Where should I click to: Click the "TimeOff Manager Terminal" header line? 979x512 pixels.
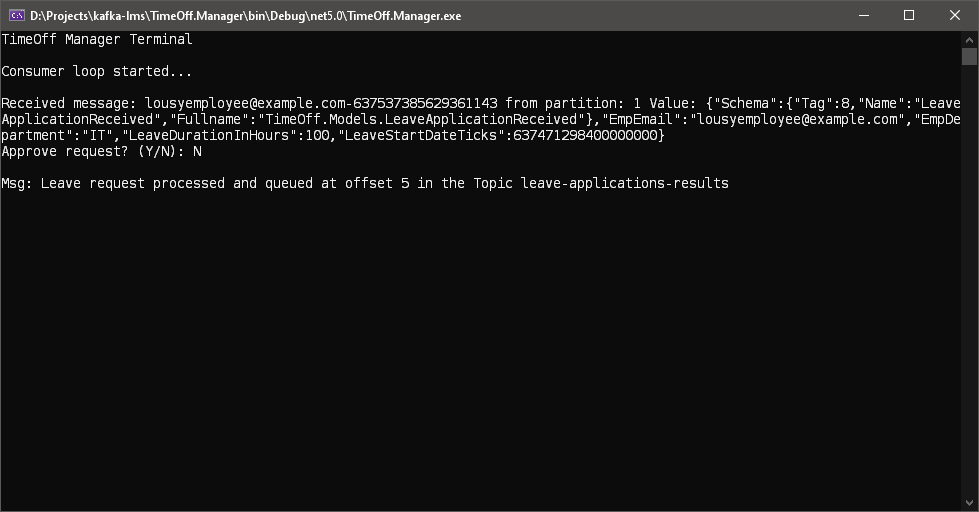[97, 40]
